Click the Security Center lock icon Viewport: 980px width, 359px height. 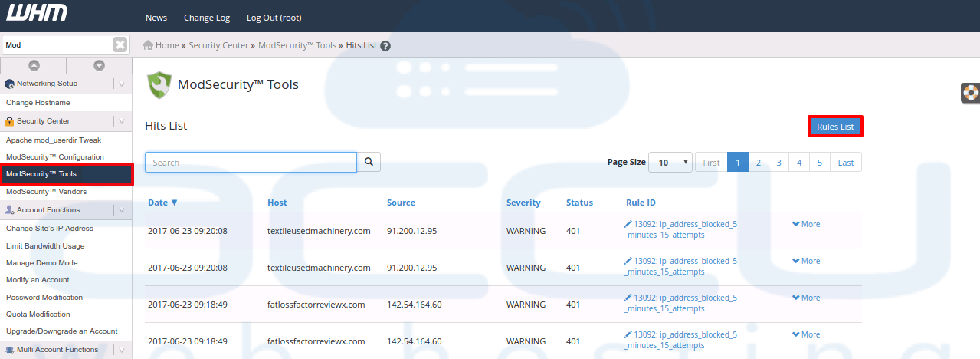point(9,121)
